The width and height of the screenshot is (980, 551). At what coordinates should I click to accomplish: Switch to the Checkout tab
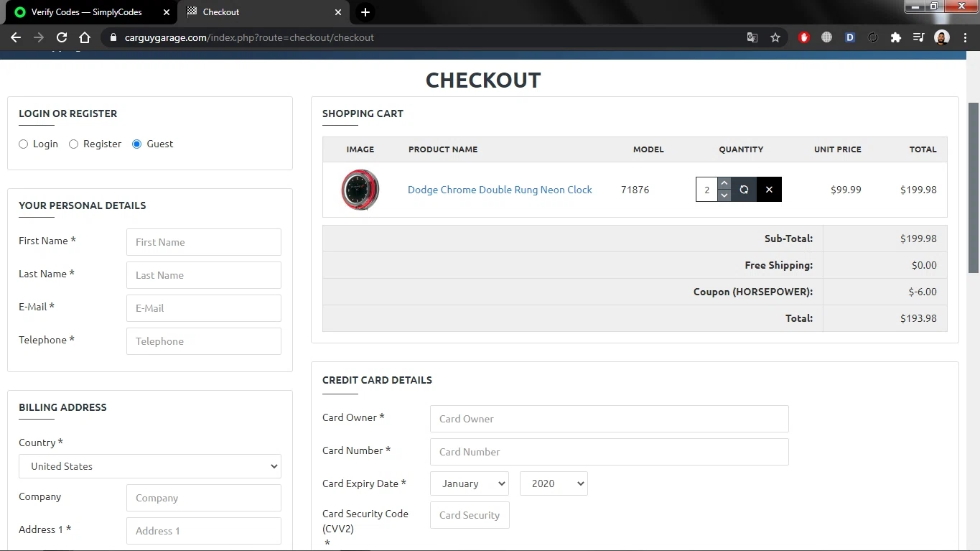coord(262,12)
